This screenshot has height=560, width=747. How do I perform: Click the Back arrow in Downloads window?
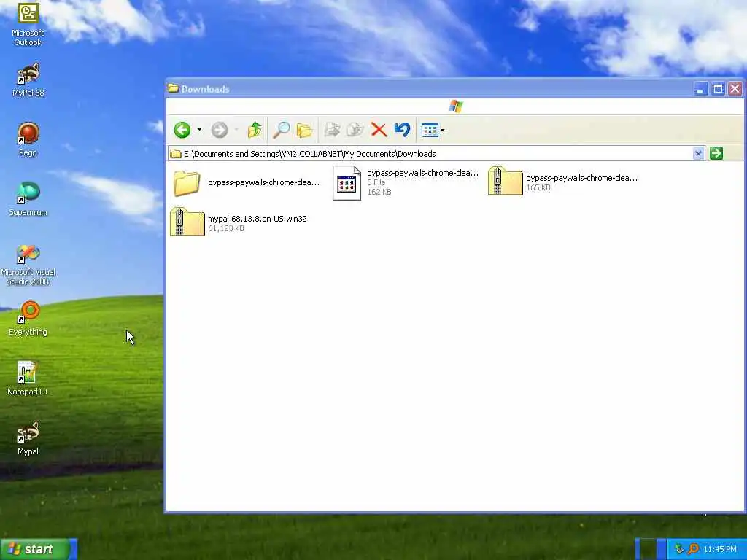(182, 130)
